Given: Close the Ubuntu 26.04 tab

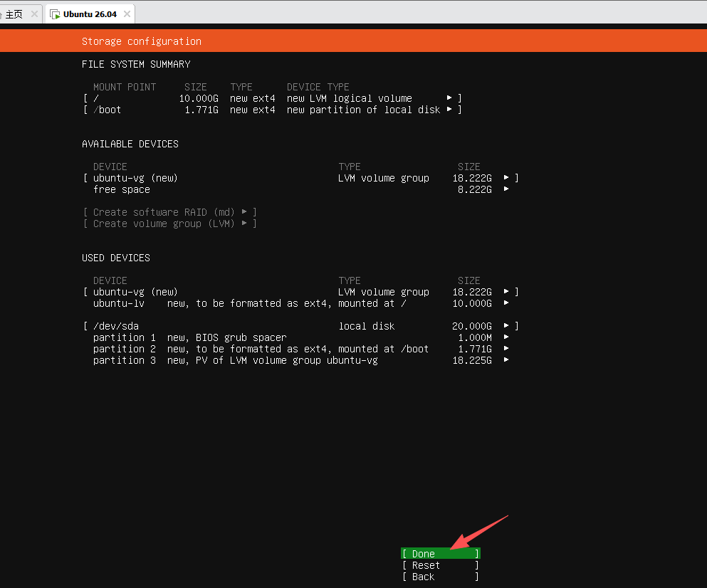Looking at the screenshot, I should tap(127, 14).
